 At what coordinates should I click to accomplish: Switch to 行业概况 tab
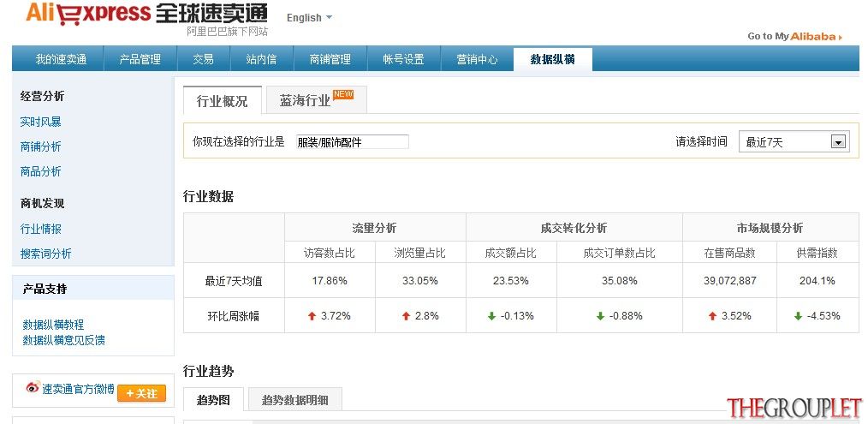coord(222,101)
